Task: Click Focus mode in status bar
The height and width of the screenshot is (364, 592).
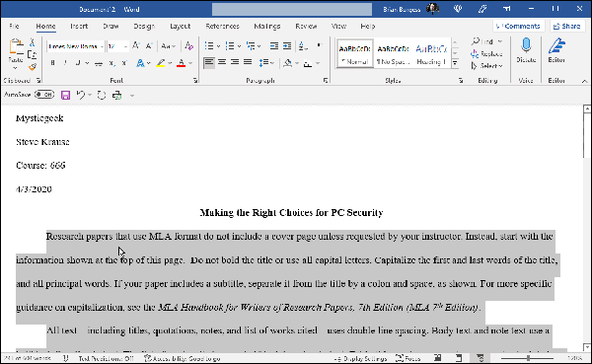Action: pyautogui.click(x=407, y=358)
